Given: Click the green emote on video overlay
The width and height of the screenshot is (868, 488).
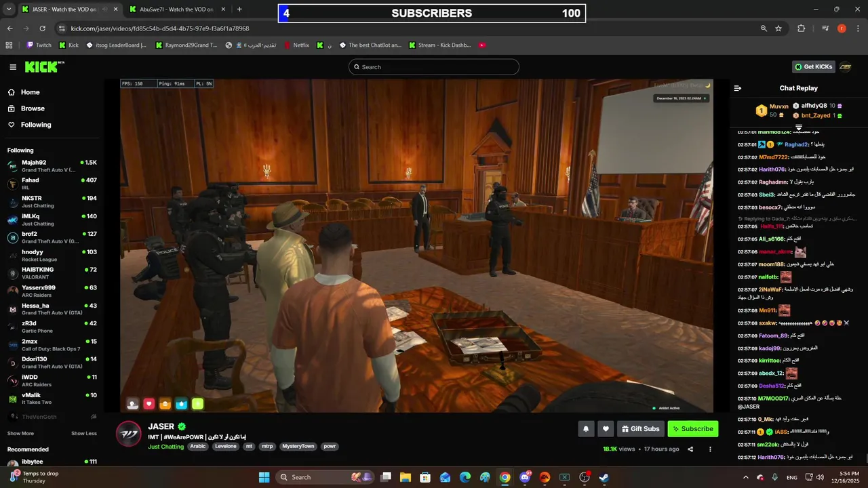Looking at the screenshot, I should click(197, 404).
